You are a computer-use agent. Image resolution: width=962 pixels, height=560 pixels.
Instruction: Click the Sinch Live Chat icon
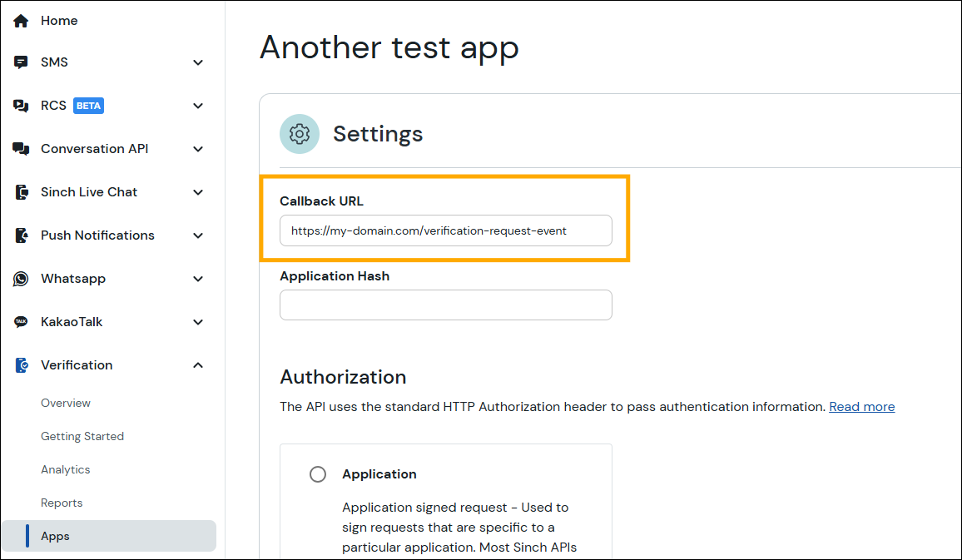(20, 191)
